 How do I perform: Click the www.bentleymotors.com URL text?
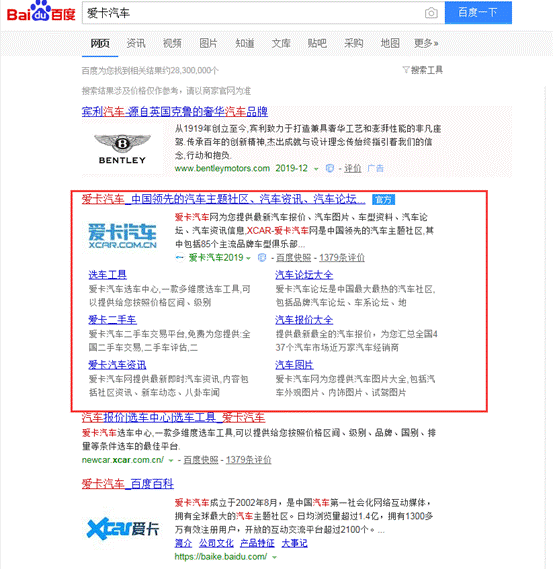pyautogui.click(x=222, y=168)
